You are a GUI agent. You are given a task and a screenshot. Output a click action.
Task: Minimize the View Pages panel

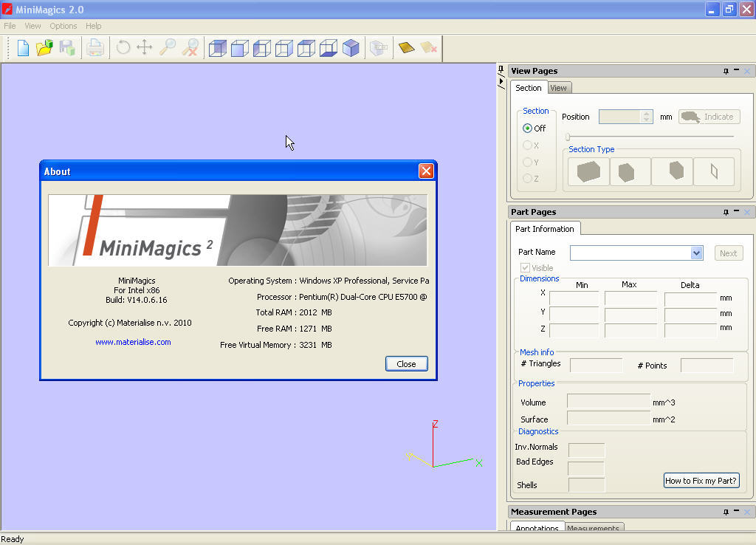(x=736, y=70)
